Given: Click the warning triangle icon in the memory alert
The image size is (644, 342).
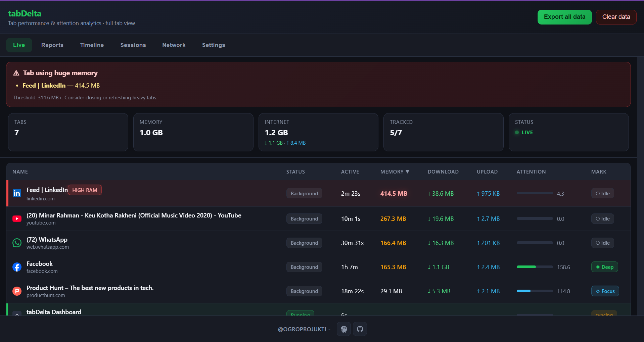Looking at the screenshot, I should tap(16, 73).
